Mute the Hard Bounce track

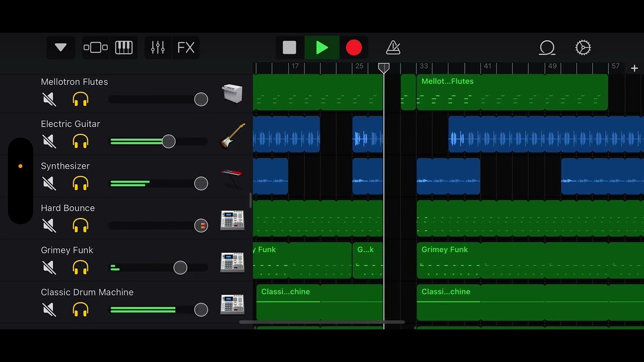49,226
